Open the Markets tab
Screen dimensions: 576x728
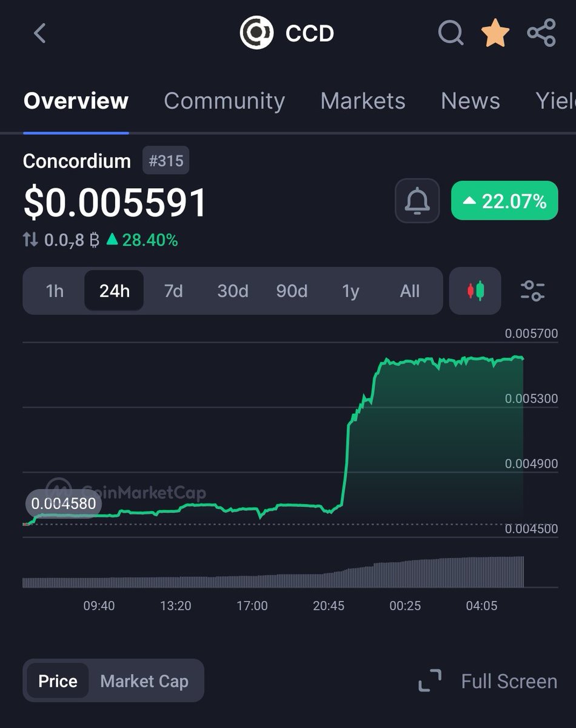tap(363, 101)
